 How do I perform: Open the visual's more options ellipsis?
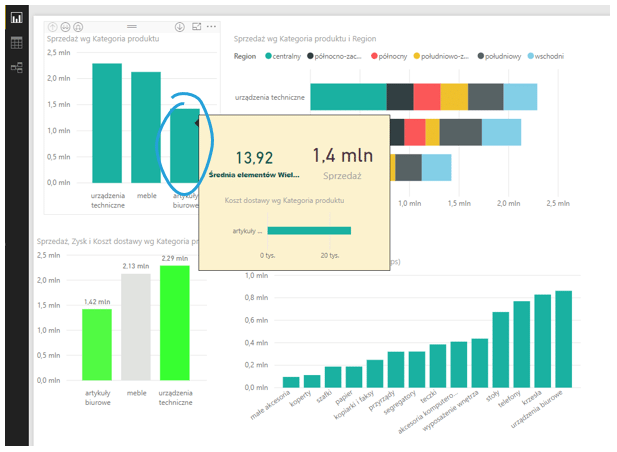coord(211,27)
